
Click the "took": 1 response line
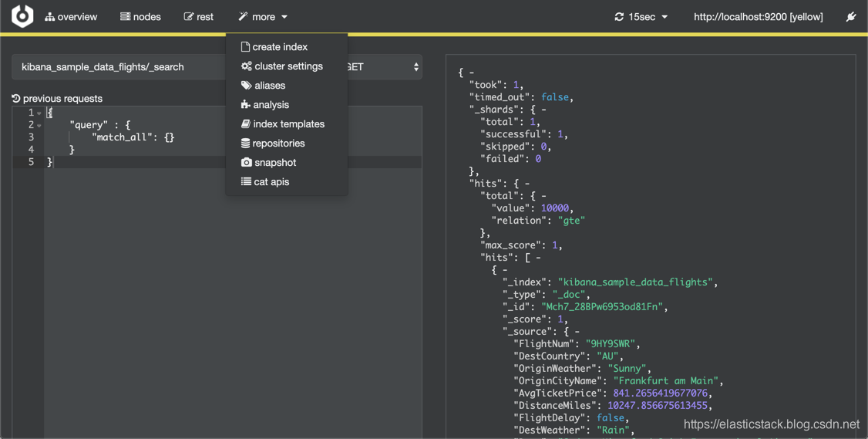(496, 85)
